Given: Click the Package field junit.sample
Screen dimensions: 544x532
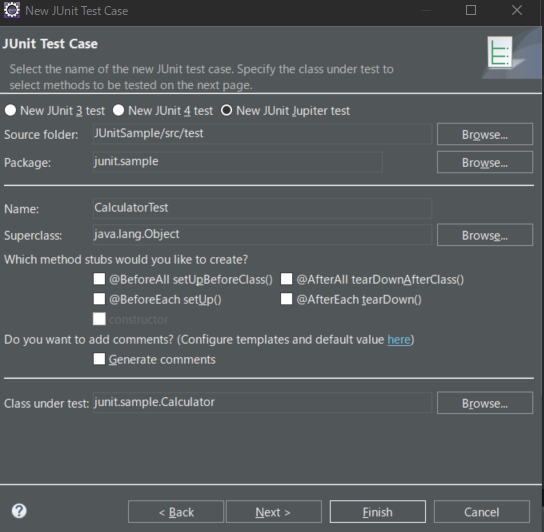Looking at the screenshot, I should click(238, 162).
